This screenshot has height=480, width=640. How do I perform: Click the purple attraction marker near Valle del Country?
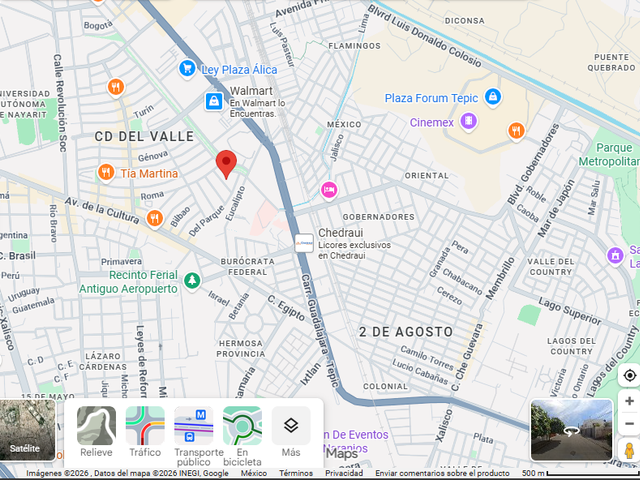coord(616,256)
